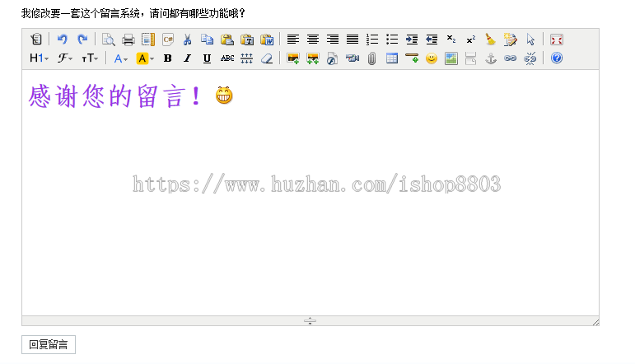The image size is (635, 364).
Task: Insert a template via the template icon
Action: (148, 40)
